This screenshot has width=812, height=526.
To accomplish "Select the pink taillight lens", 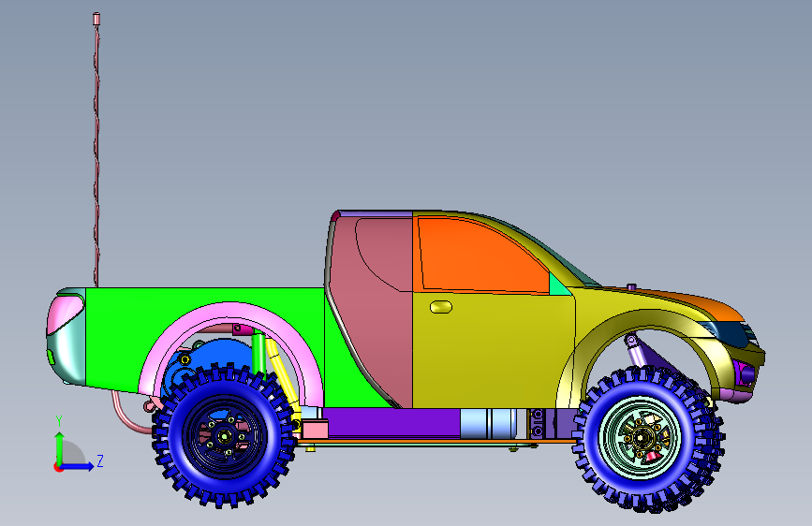I will [64, 314].
